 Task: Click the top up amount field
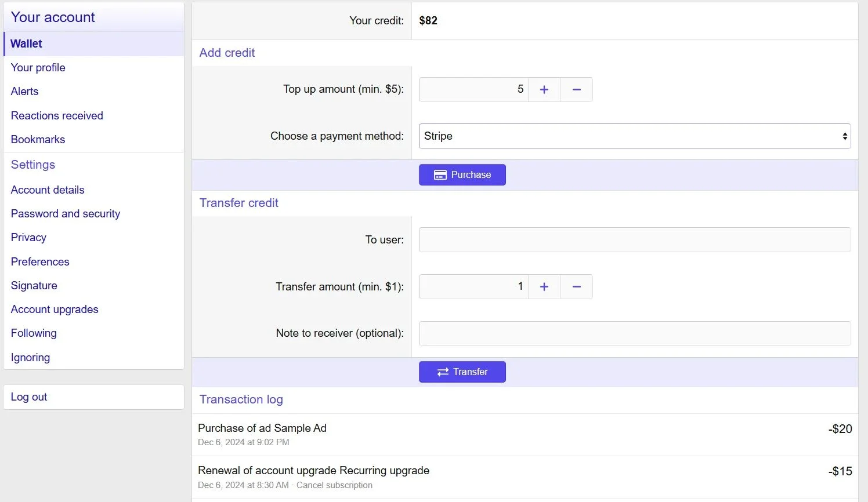coord(473,90)
